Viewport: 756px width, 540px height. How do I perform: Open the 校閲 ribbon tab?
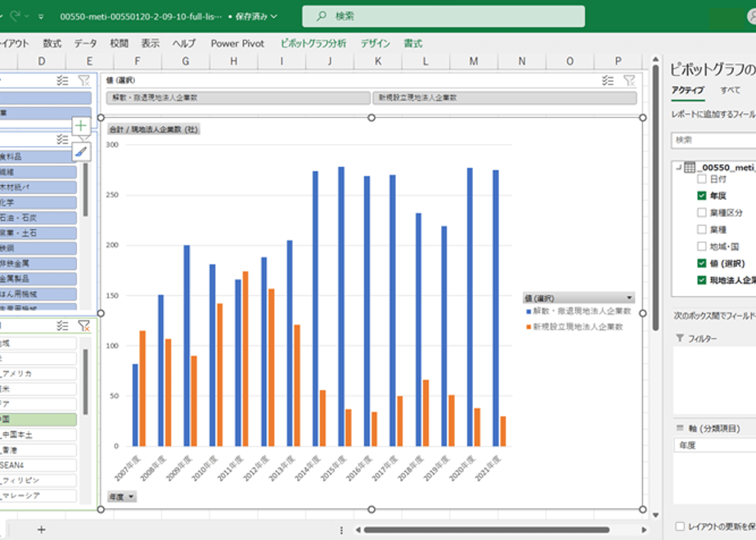coord(119,43)
